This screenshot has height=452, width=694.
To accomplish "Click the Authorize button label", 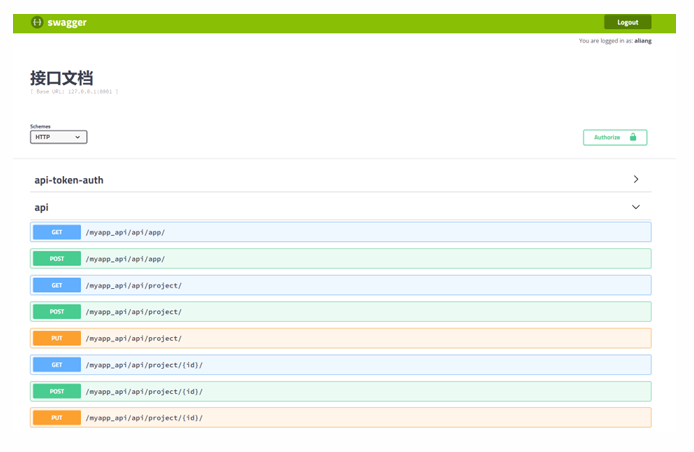I will (607, 137).
